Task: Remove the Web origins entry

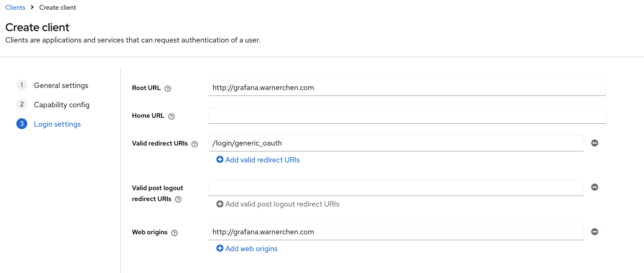Action: point(594,232)
